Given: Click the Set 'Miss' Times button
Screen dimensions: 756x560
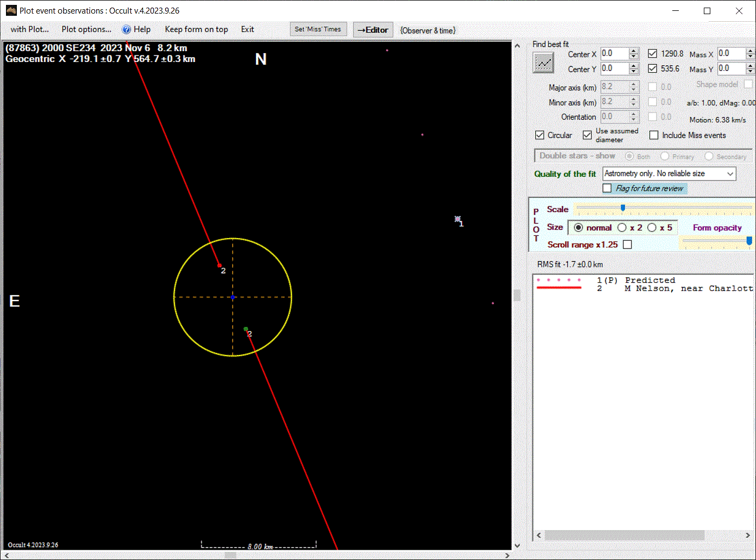Looking at the screenshot, I should [x=318, y=29].
